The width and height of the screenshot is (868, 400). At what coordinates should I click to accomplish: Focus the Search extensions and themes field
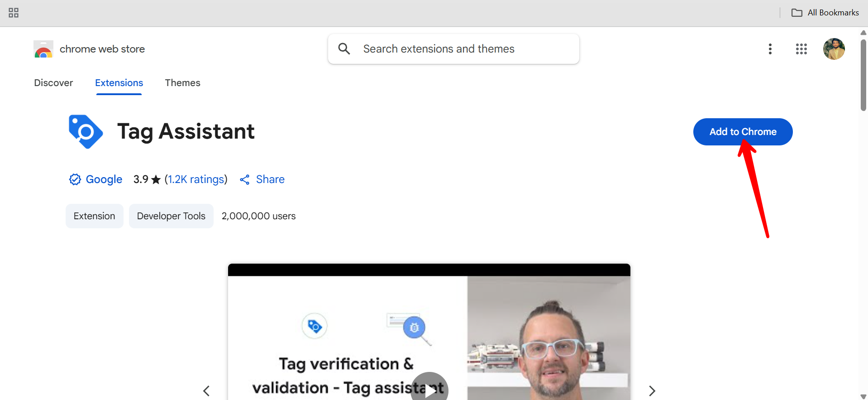(x=453, y=49)
